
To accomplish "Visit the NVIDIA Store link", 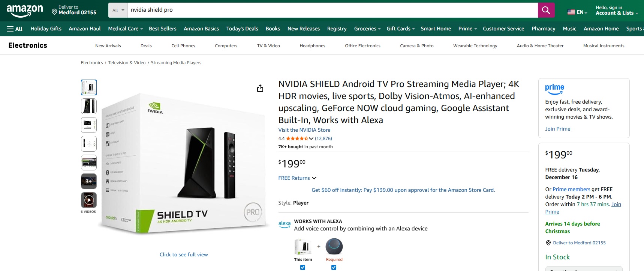I will [304, 130].
